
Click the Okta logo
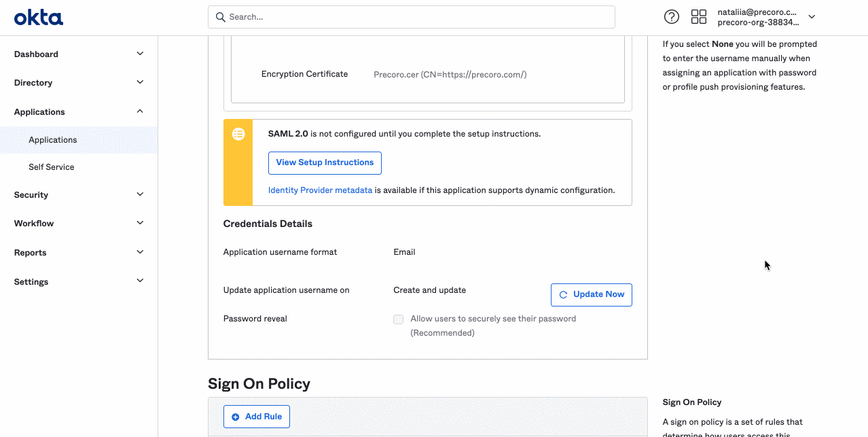click(39, 18)
